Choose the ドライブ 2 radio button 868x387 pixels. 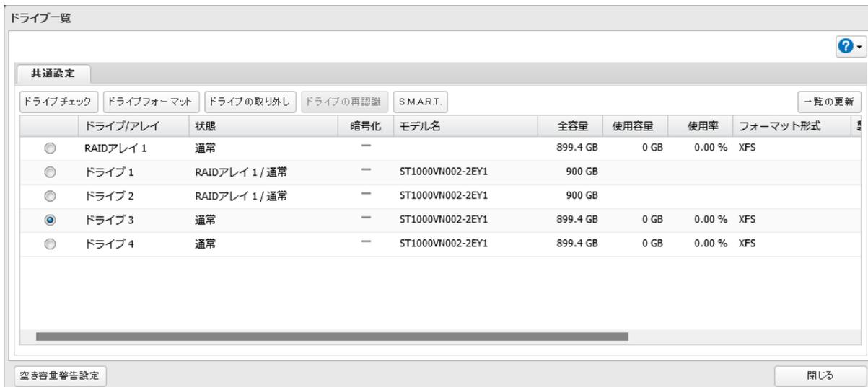pos(49,196)
